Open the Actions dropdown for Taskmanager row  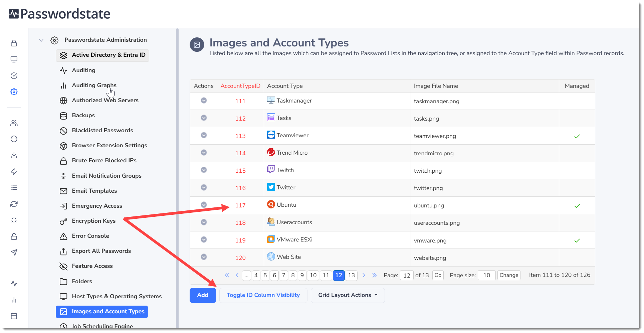(204, 101)
